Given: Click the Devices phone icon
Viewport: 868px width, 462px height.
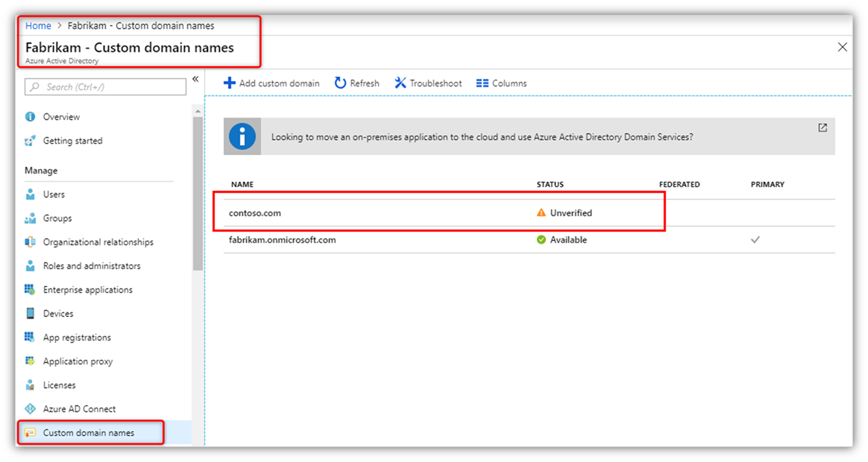Looking at the screenshot, I should pyautogui.click(x=31, y=313).
